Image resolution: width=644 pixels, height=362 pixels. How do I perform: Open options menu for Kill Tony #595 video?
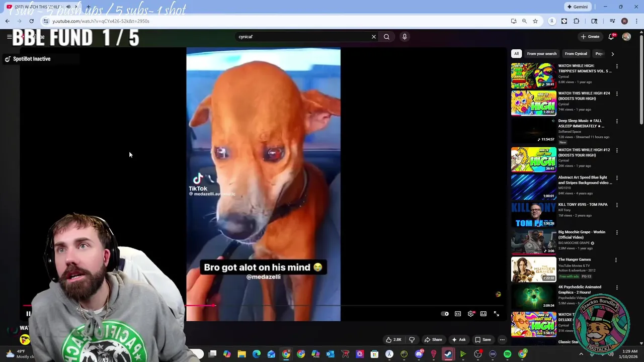pyautogui.click(x=617, y=205)
